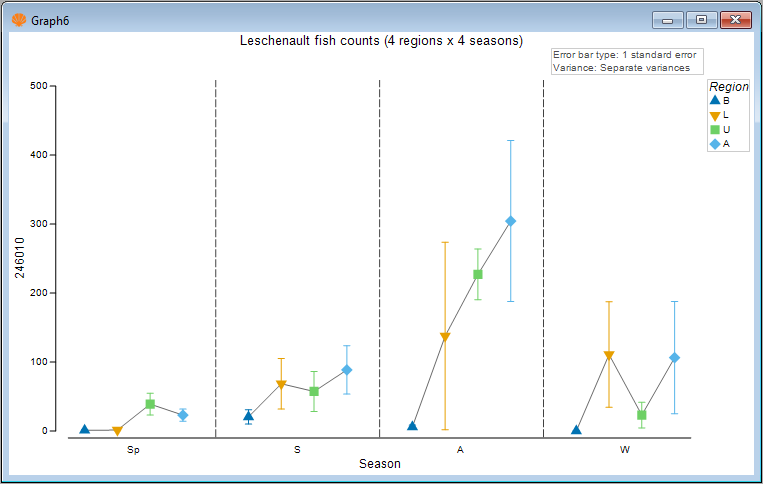Select the green U square point in W
This screenshot has height=484, width=763.
[x=642, y=415]
